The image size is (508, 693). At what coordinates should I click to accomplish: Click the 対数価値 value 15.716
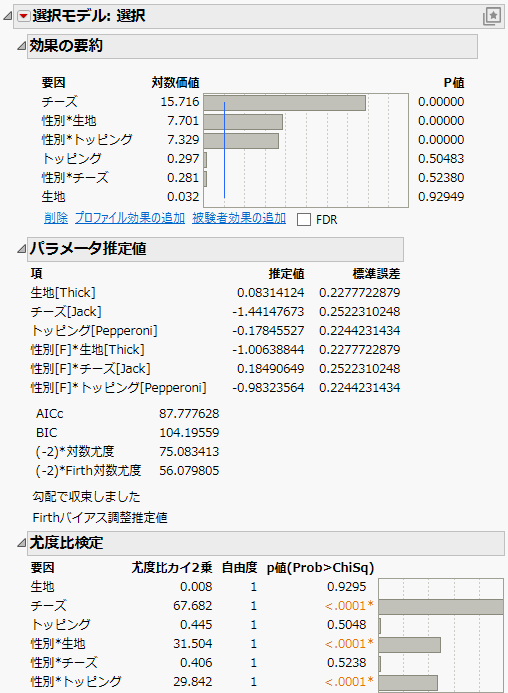pyautogui.click(x=180, y=102)
